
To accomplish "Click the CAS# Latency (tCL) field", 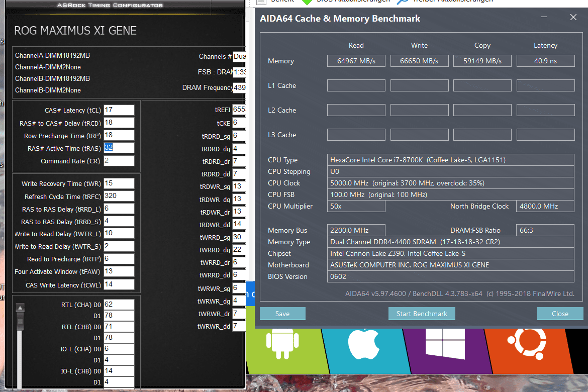I will pos(119,110).
